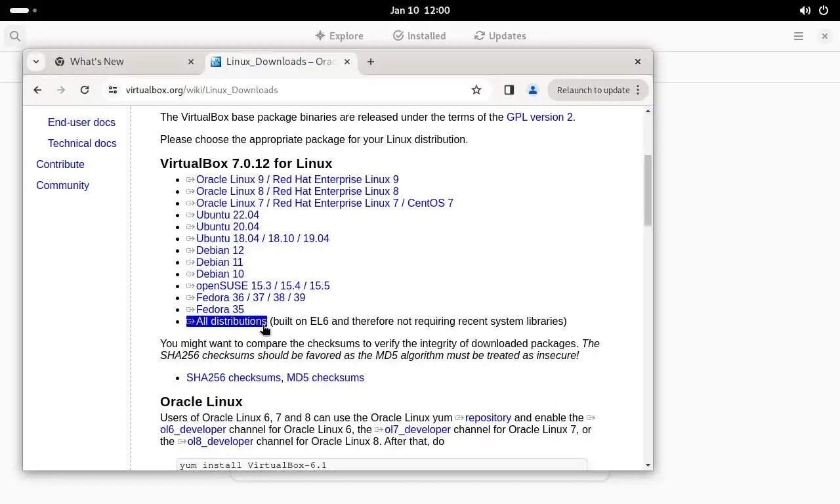This screenshot has height=504, width=840.
Task: Select the Linux_Downloads browser tab
Action: [x=281, y=62]
